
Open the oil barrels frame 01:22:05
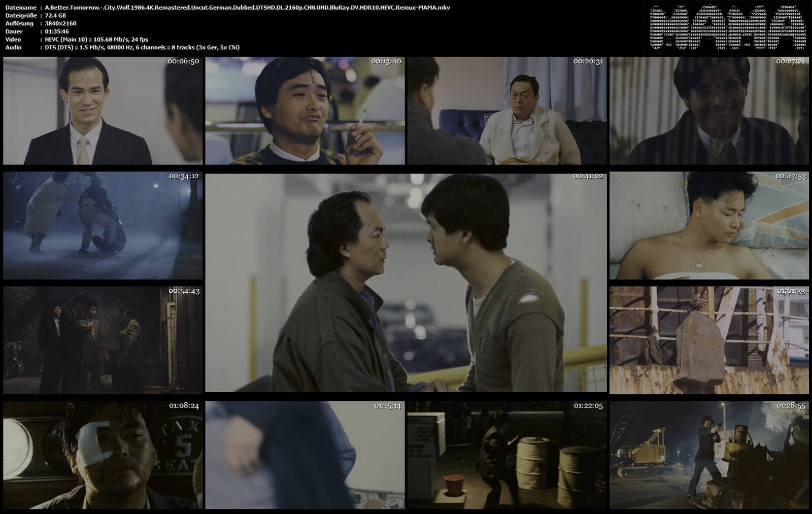[x=507, y=455]
